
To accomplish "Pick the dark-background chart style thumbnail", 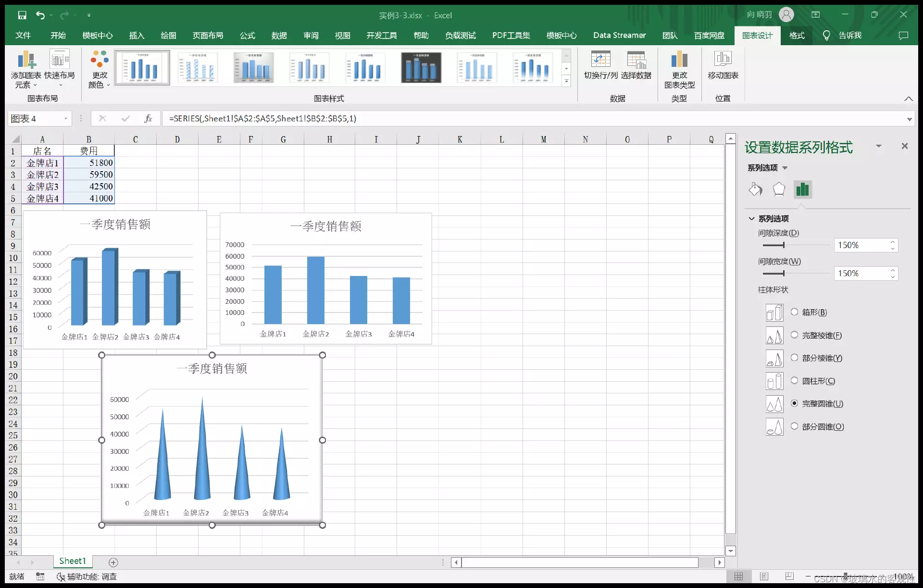I will click(421, 68).
